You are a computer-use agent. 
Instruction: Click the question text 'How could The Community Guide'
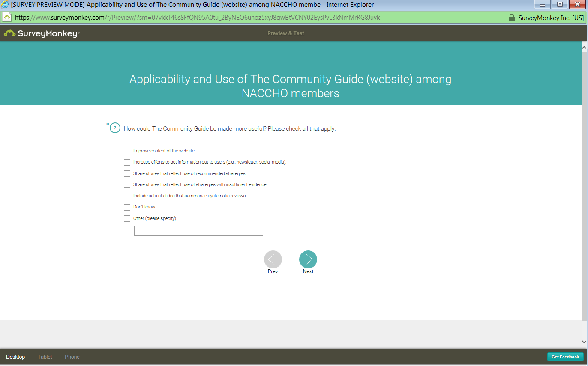tap(230, 128)
